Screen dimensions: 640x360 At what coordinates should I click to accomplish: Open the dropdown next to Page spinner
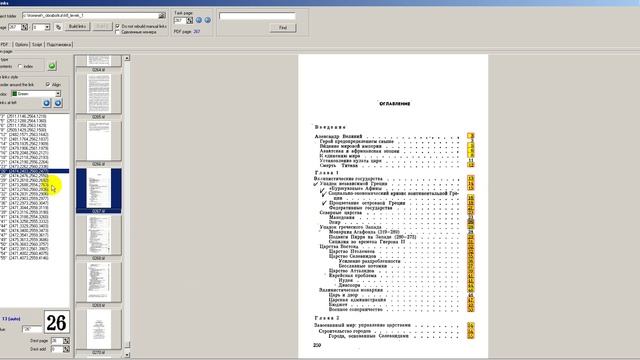[47, 27]
